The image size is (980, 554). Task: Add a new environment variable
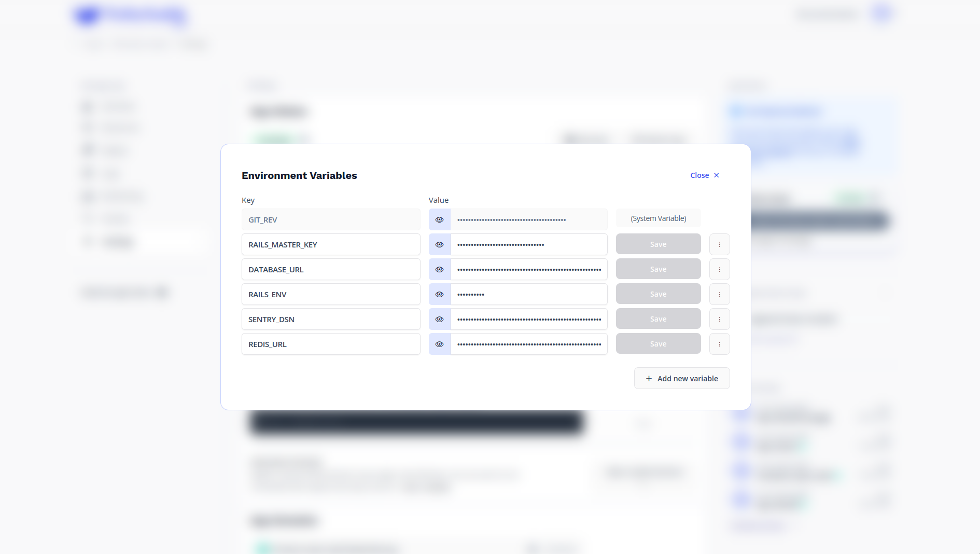coord(681,378)
